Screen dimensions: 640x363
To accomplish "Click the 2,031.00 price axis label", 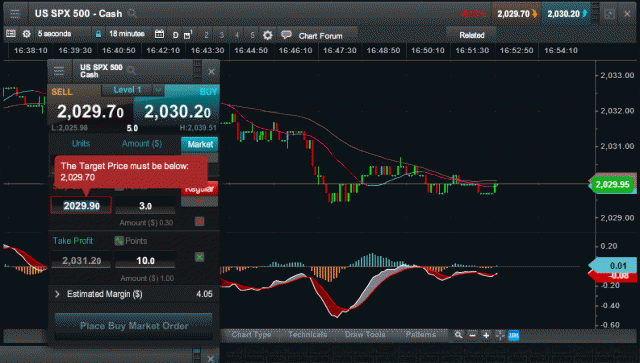I will click(617, 146).
